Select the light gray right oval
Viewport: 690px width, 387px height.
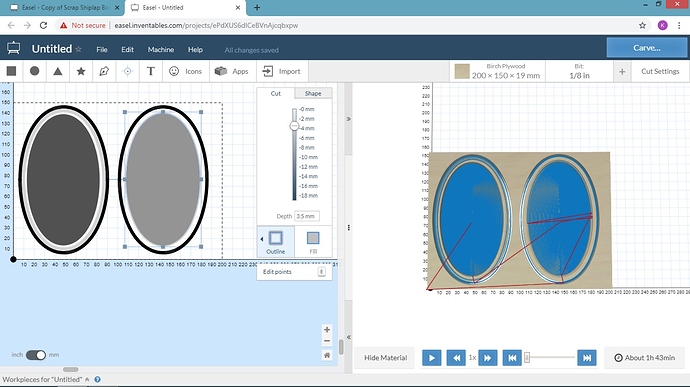[x=163, y=180]
